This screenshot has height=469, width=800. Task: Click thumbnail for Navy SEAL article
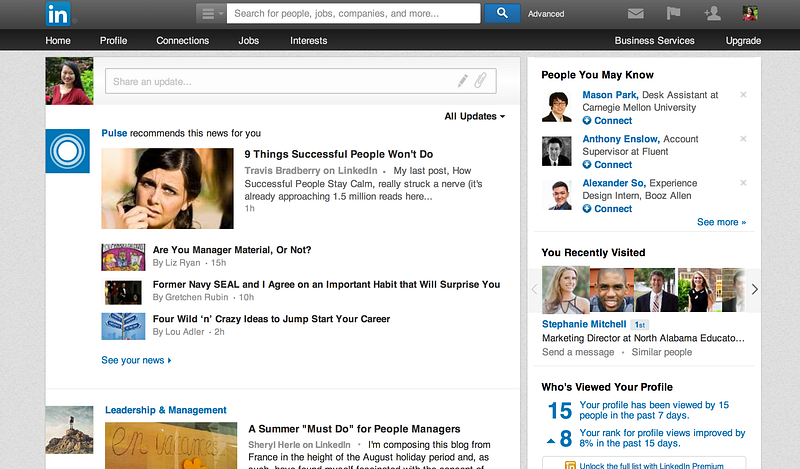coord(123,292)
